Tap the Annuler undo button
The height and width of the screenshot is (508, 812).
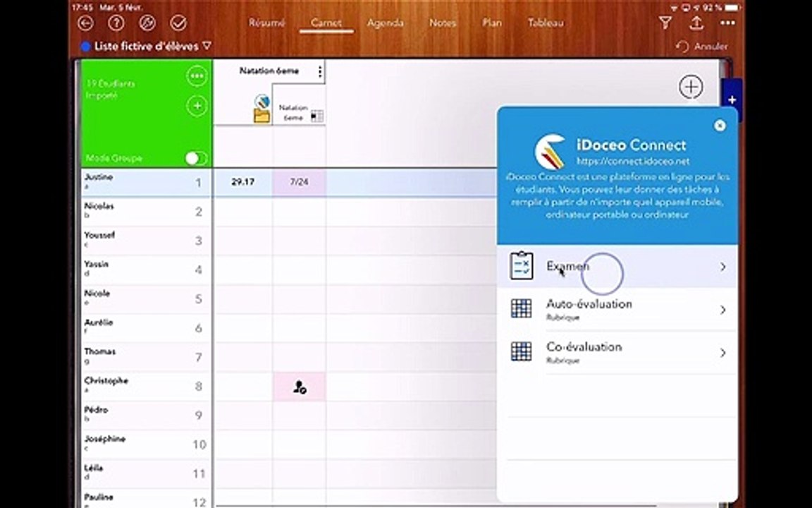coord(702,47)
